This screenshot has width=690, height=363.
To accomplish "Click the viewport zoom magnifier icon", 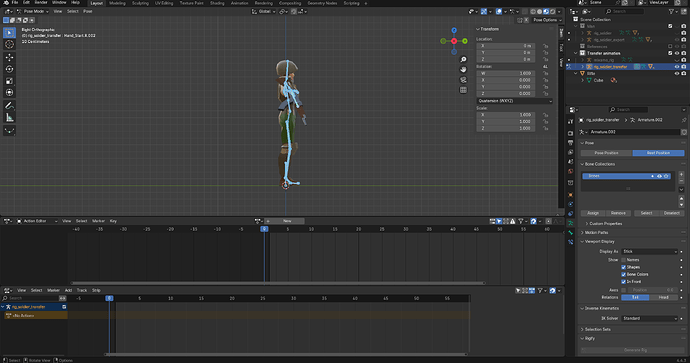I will [x=463, y=59].
